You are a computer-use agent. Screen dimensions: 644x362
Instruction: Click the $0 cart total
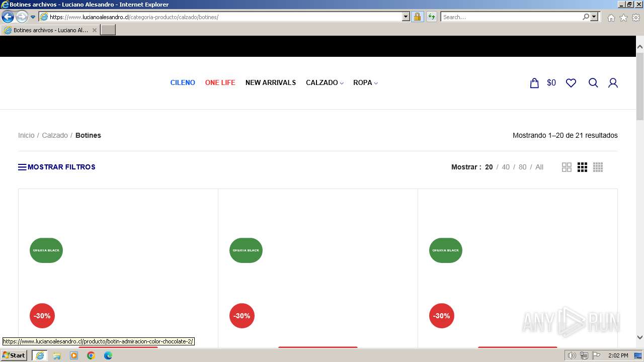(x=551, y=83)
